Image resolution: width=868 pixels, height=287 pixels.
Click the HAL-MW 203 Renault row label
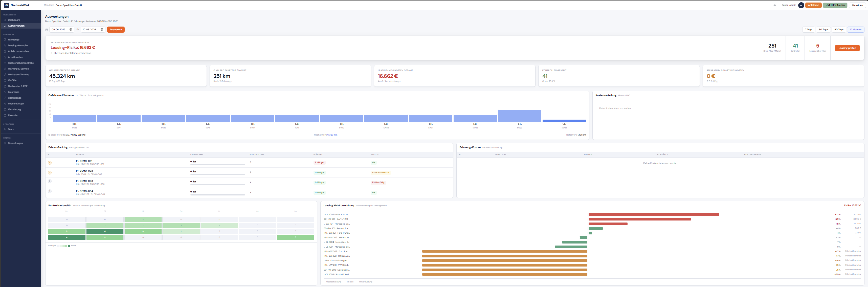(x=337, y=238)
